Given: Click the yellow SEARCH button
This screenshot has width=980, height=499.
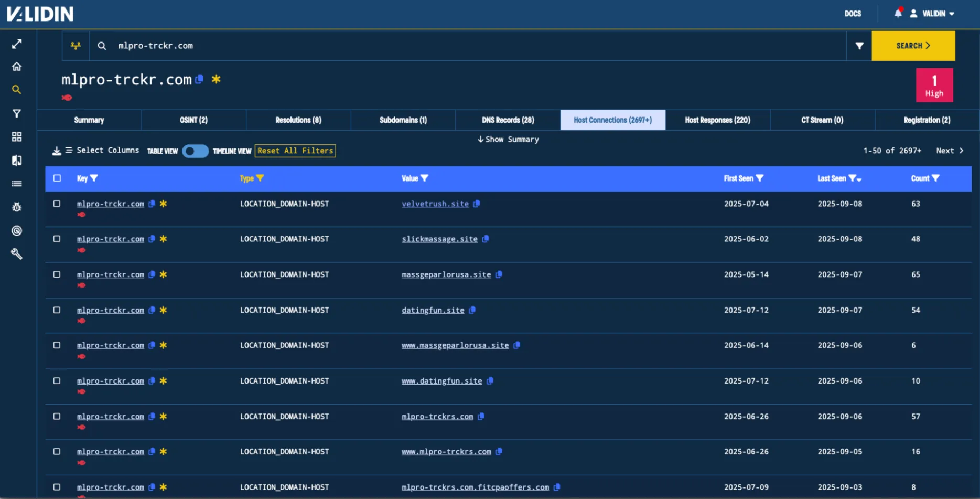Looking at the screenshot, I should click(913, 46).
